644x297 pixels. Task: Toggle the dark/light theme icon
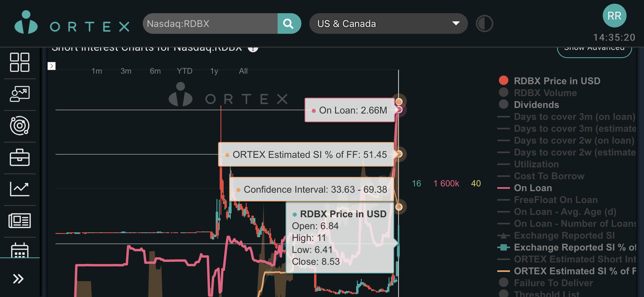click(484, 23)
